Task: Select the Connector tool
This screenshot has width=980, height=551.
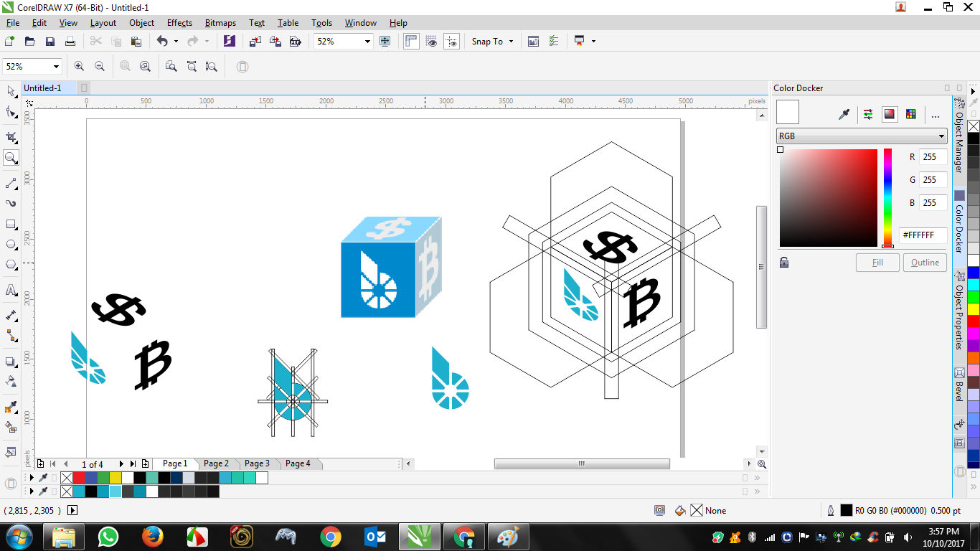Action: (x=11, y=335)
